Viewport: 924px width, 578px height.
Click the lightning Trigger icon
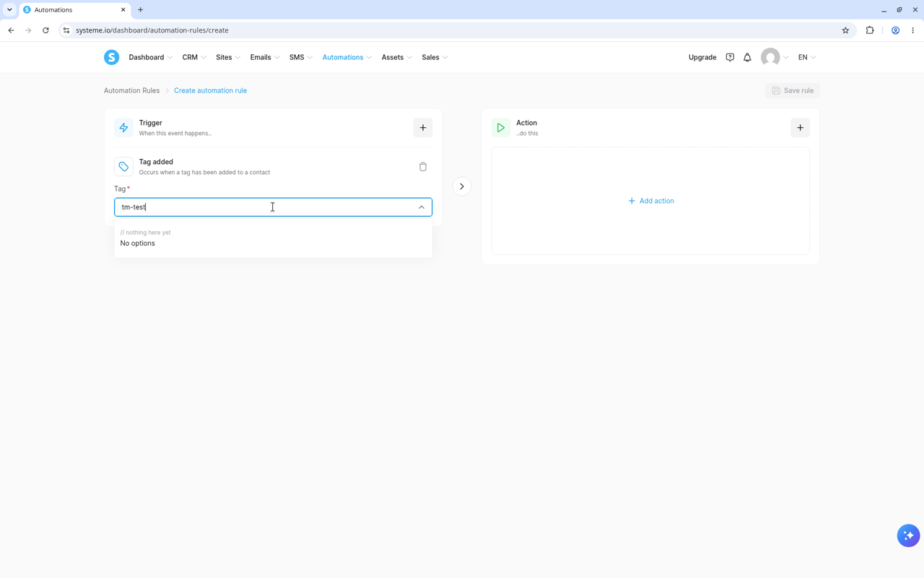coord(123,128)
